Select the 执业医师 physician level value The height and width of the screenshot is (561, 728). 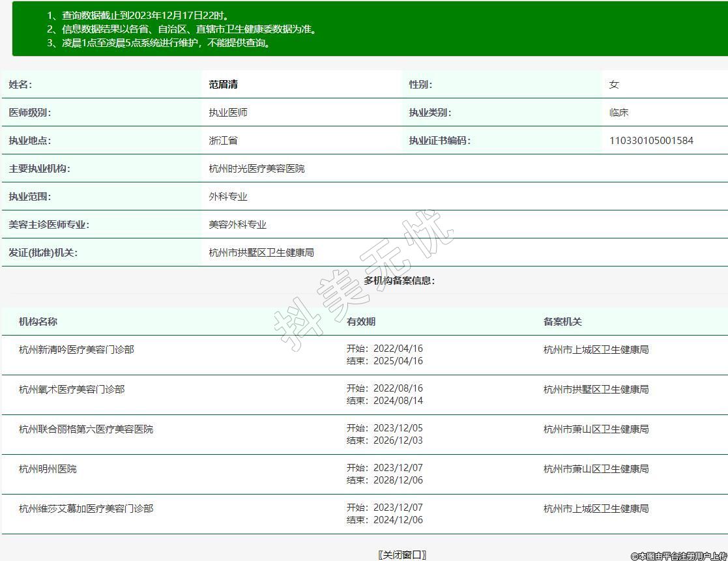(228, 113)
